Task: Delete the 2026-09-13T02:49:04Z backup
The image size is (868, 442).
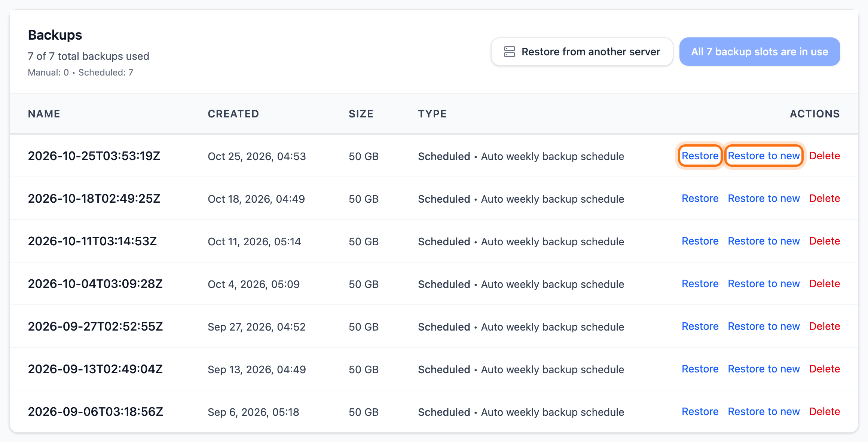Action: (x=825, y=369)
